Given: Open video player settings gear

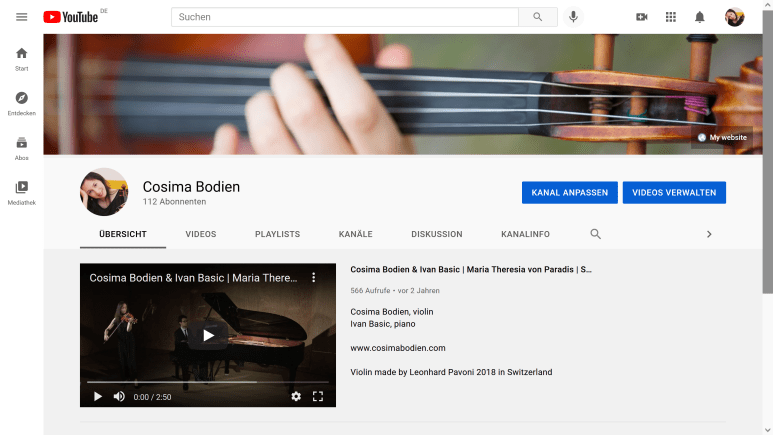Looking at the screenshot, I should pyautogui.click(x=296, y=396).
